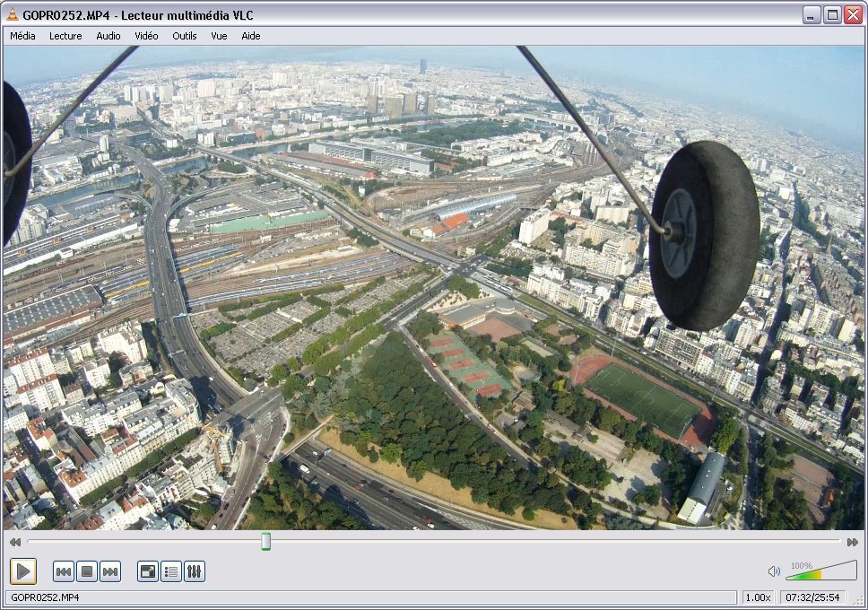Click the VLC cone icon in the title bar
The width and height of the screenshot is (868, 610).
pyautogui.click(x=13, y=15)
